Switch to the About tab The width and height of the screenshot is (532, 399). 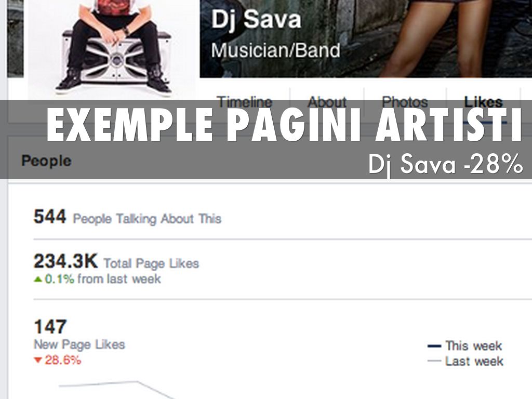[x=327, y=102]
